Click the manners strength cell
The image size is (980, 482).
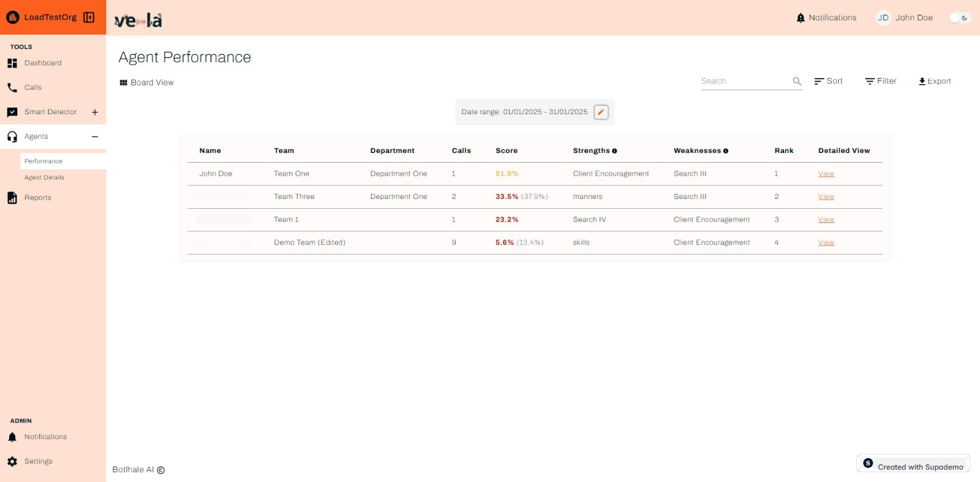587,196
